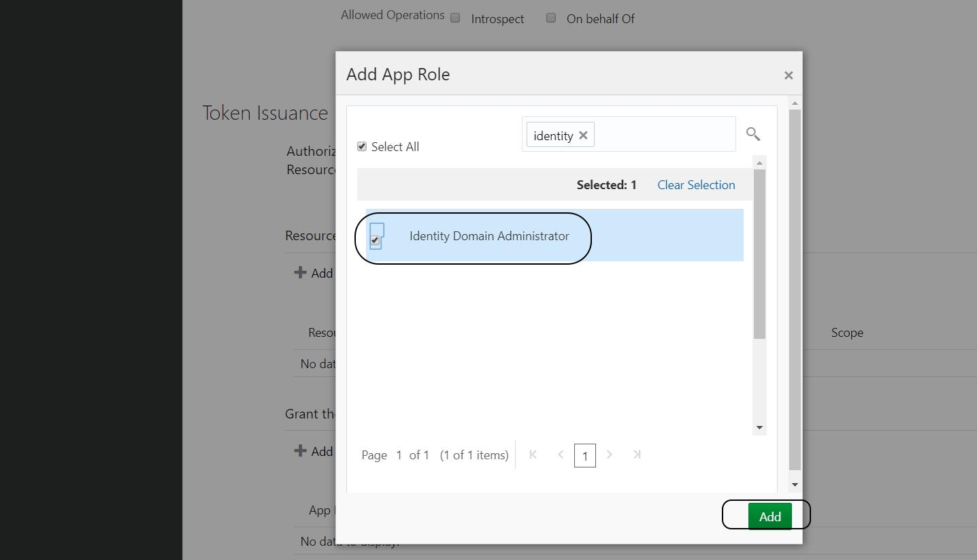Click the Add button to confirm
The image size is (977, 560).
(769, 516)
